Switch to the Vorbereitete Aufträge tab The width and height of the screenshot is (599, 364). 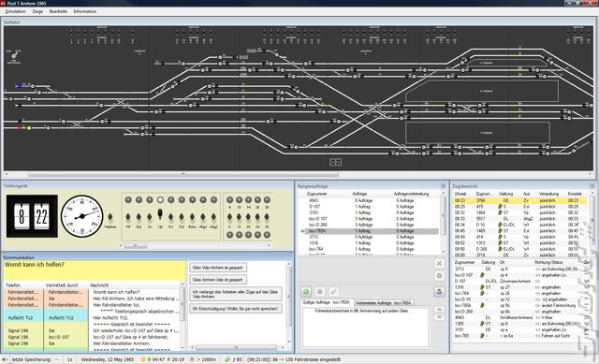click(383, 302)
